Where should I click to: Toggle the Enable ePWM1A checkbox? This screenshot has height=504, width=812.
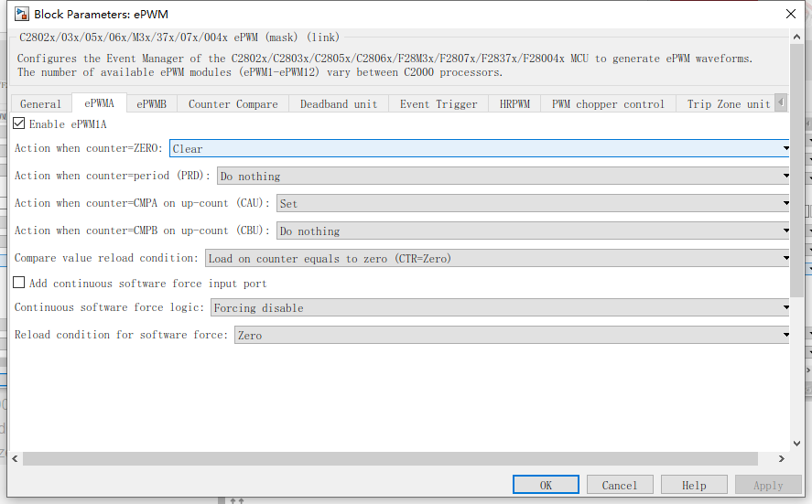(x=19, y=123)
